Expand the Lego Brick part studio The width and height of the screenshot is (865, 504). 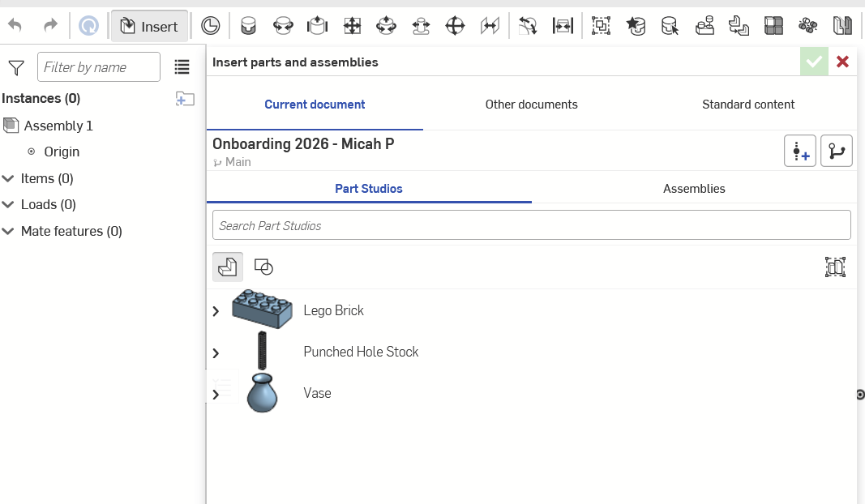[216, 311]
